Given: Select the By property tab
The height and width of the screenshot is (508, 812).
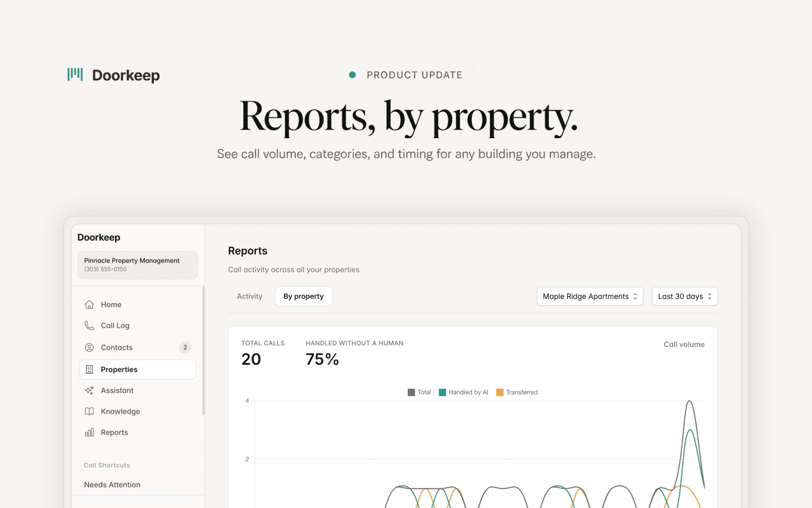Looking at the screenshot, I should (x=303, y=296).
